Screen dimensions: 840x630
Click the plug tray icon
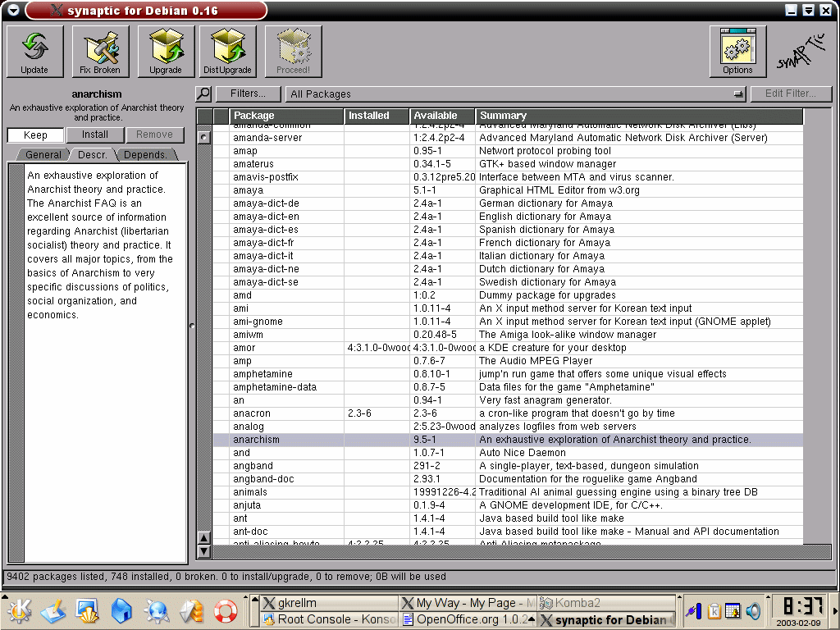tap(694, 610)
